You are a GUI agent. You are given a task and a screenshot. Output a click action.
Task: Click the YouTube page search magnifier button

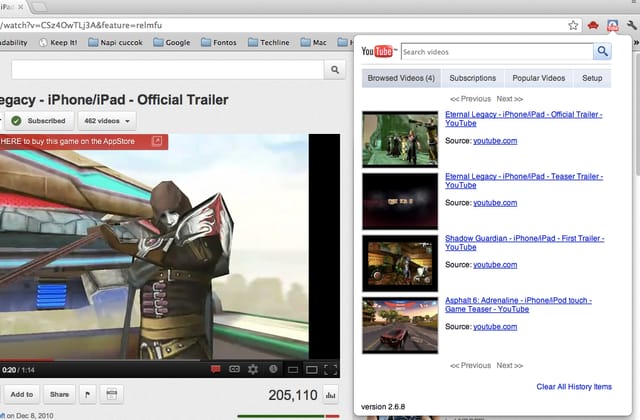(x=335, y=70)
